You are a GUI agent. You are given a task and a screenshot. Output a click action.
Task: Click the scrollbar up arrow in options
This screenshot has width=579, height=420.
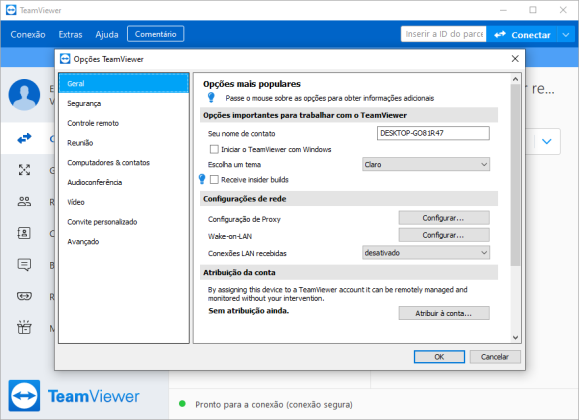pos(515,79)
